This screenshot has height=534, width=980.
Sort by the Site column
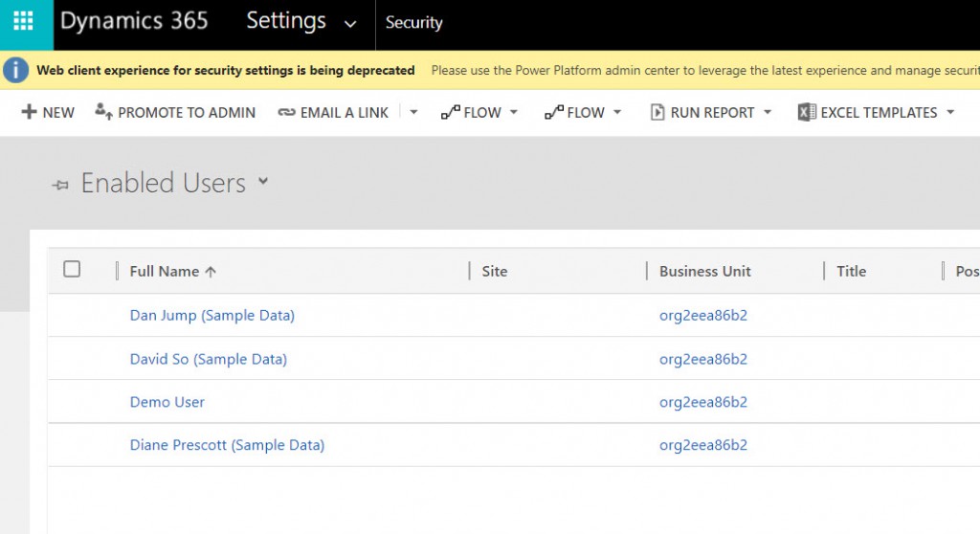pos(495,272)
